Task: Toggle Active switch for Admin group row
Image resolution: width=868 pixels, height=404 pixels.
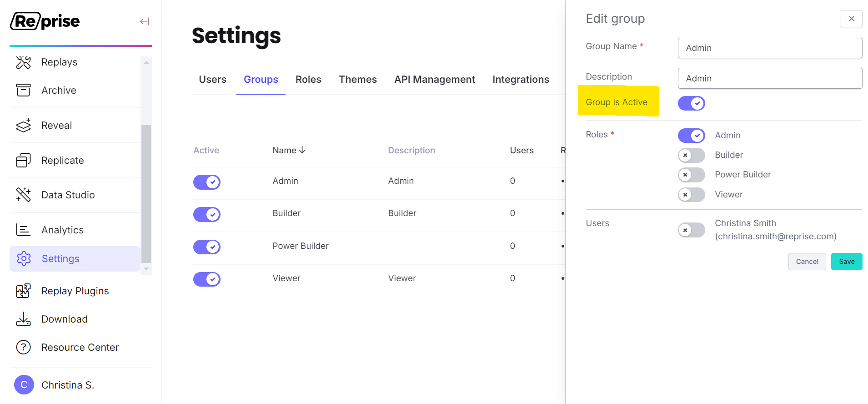Action: tap(207, 182)
